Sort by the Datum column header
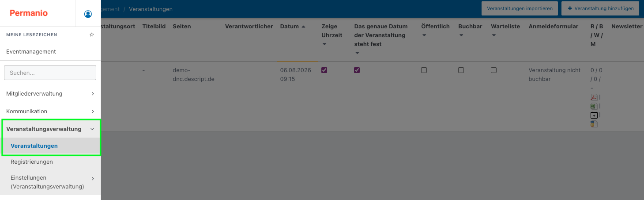The image size is (644, 200). coord(293,27)
